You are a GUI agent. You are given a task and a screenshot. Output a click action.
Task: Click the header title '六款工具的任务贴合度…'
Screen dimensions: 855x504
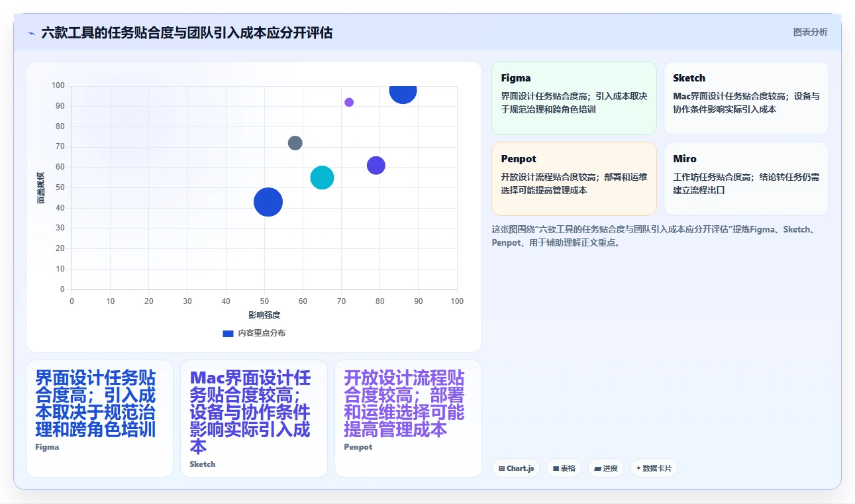coord(187,32)
